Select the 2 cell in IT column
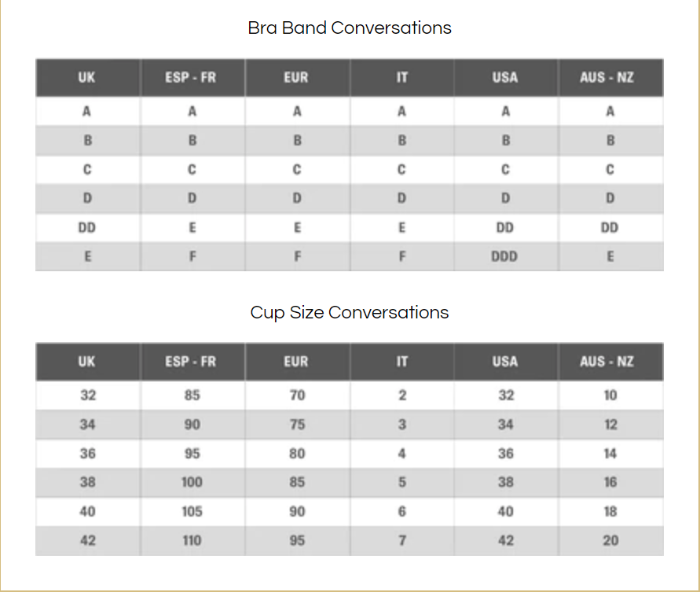Screen dimensions: 700x592 [402, 395]
